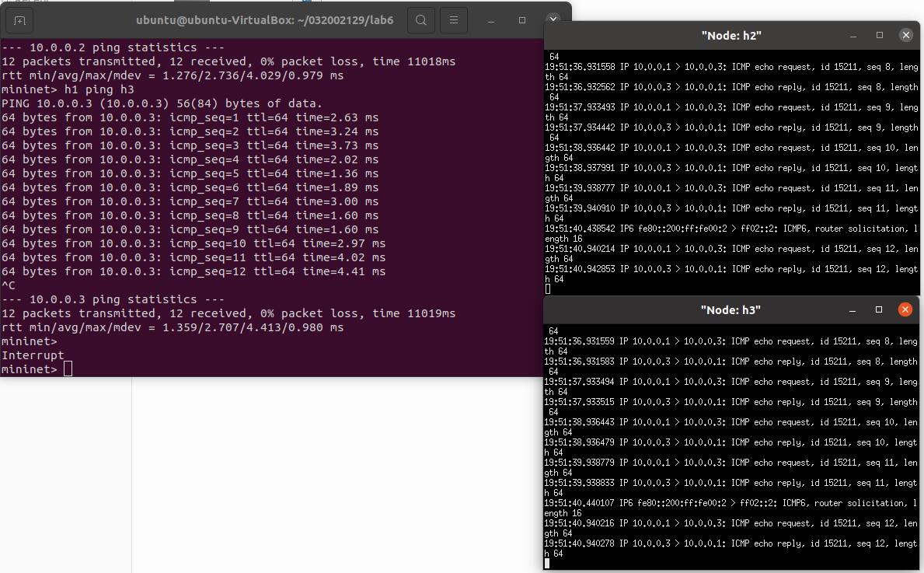Click the icmp_seq=5 time=1.36 ms line
The height and width of the screenshot is (573, 924).
tap(190, 173)
